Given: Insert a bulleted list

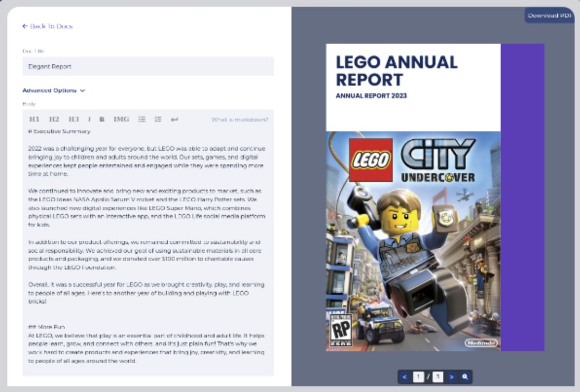Looking at the screenshot, I should tap(142, 119).
